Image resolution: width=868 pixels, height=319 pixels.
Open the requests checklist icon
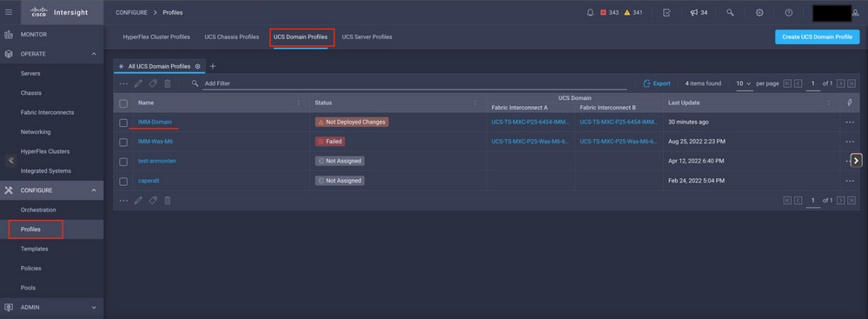[666, 13]
